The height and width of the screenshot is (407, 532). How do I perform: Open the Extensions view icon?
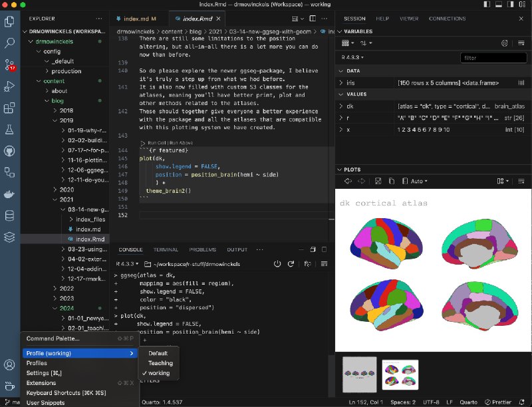(9, 108)
